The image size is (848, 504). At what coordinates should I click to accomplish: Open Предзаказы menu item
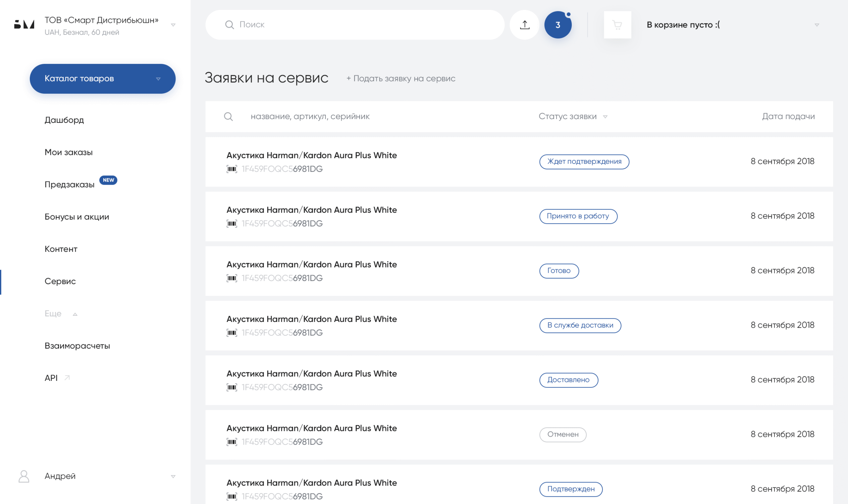click(x=70, y=184)
